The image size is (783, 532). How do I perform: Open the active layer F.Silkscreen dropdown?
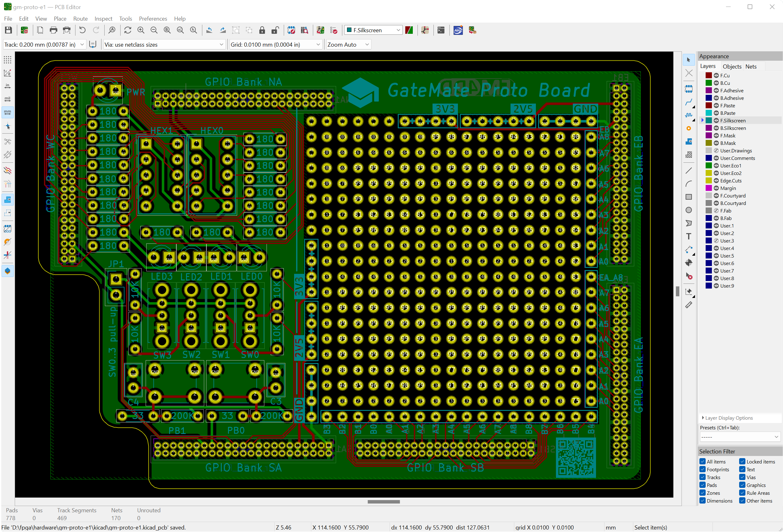pos(373,30)
